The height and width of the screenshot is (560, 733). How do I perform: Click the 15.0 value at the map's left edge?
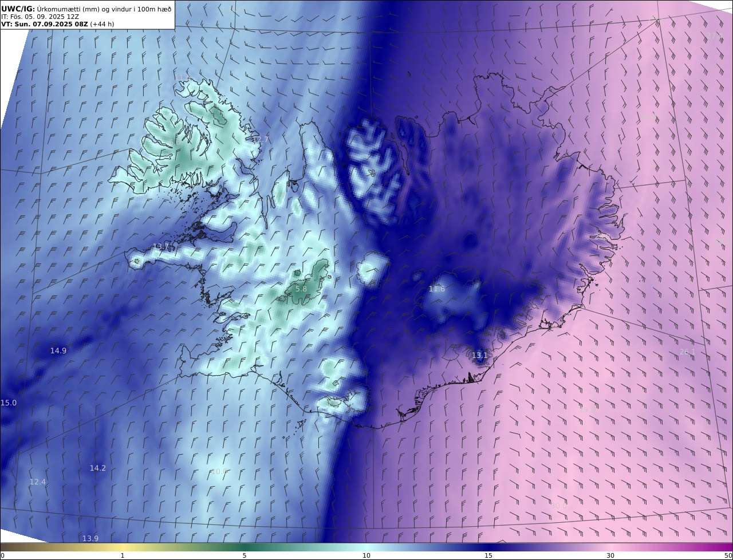pyautogui.click(x=9, y=403)
